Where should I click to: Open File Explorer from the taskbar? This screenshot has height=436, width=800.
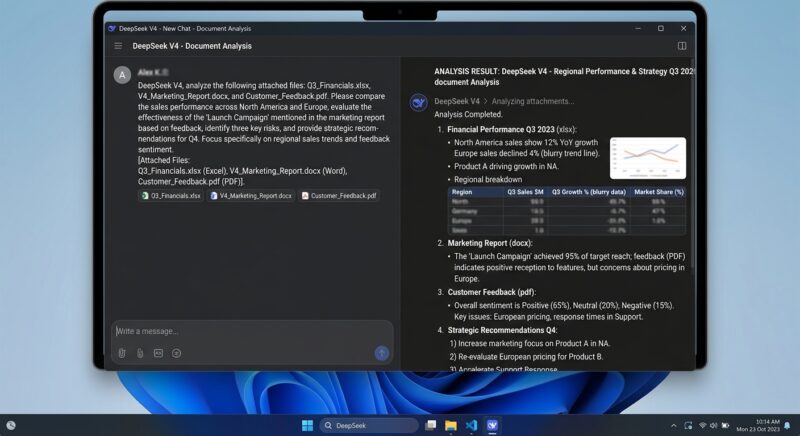tap(451, 425)
